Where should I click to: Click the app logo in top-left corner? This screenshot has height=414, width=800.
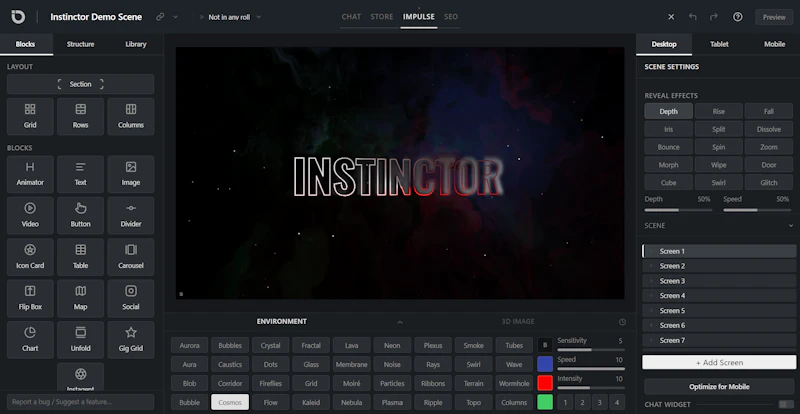(18, 17)
